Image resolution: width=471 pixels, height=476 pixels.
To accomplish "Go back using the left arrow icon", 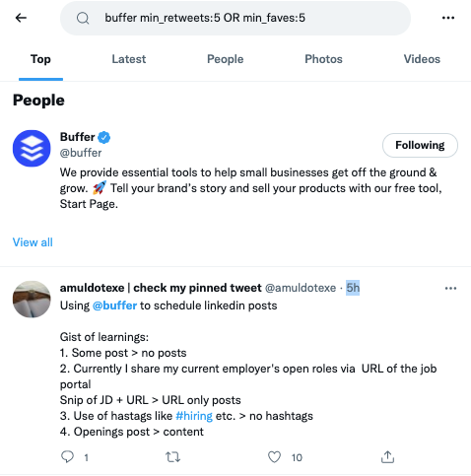I will [21, 18].
